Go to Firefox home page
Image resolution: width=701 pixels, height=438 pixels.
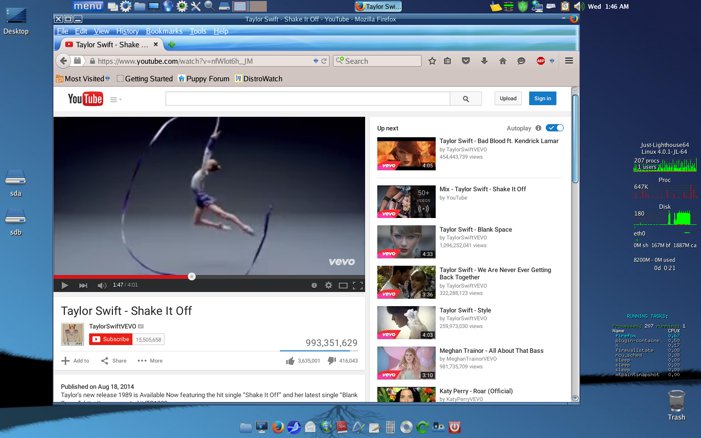pos(503,61)
